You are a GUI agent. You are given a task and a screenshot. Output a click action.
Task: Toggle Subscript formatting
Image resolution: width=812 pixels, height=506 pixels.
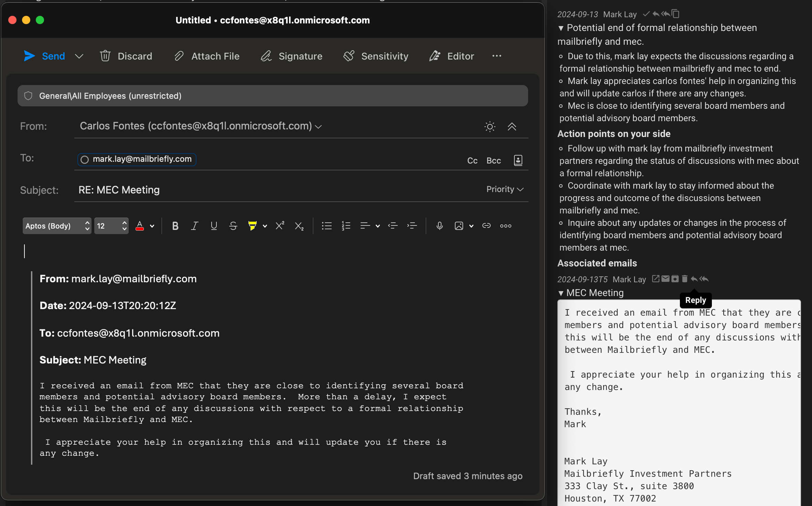[x=299, y=226]
